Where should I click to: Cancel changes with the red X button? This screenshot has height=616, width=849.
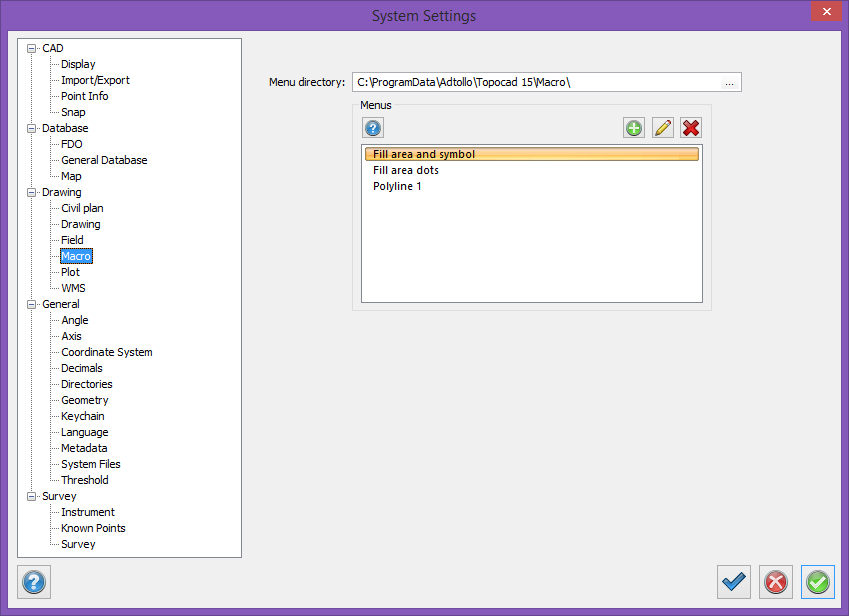(x=775, y=581)
